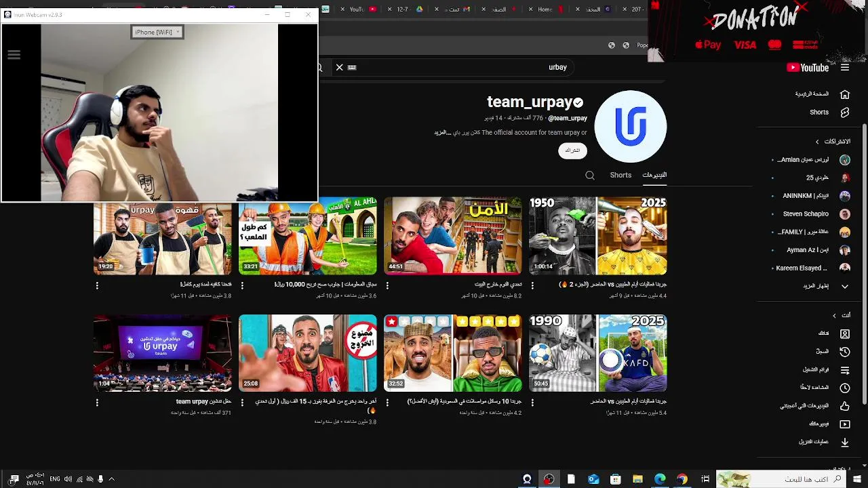Switch to the 207 browser tab
This screenshot has width=868, height=488.
632,9
